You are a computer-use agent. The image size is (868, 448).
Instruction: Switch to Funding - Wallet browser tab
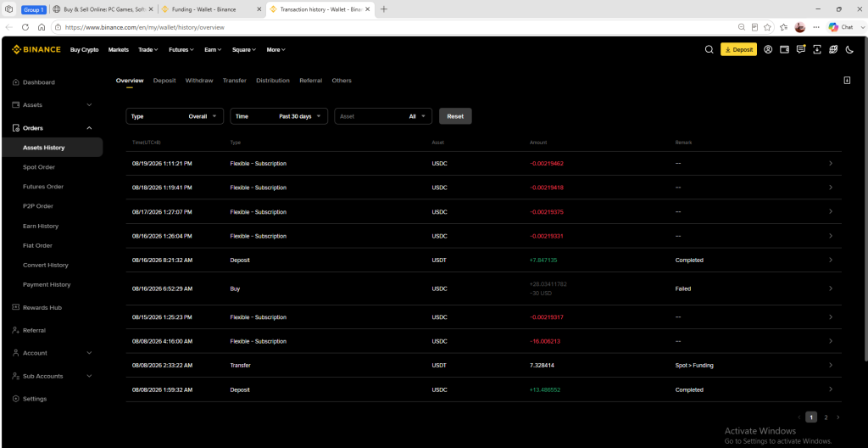click(211, 9)
